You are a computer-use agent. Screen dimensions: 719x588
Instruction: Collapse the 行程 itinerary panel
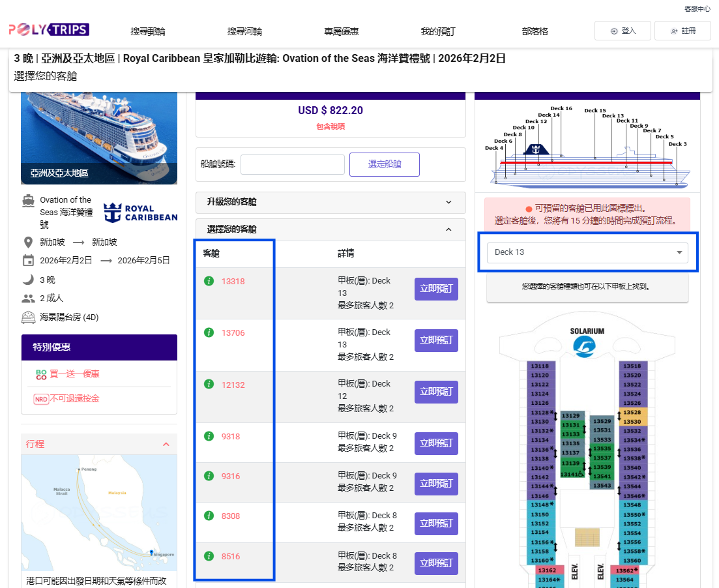coord(166,444)
